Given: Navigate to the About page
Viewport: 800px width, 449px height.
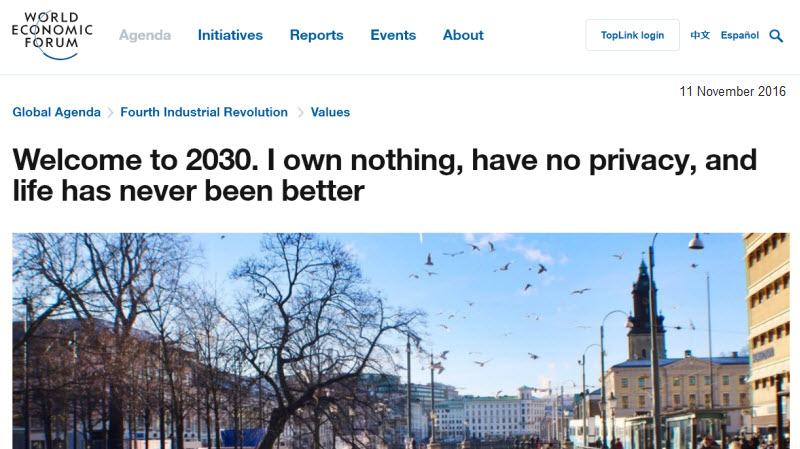Looking at the screenshot, I should 463,35.
